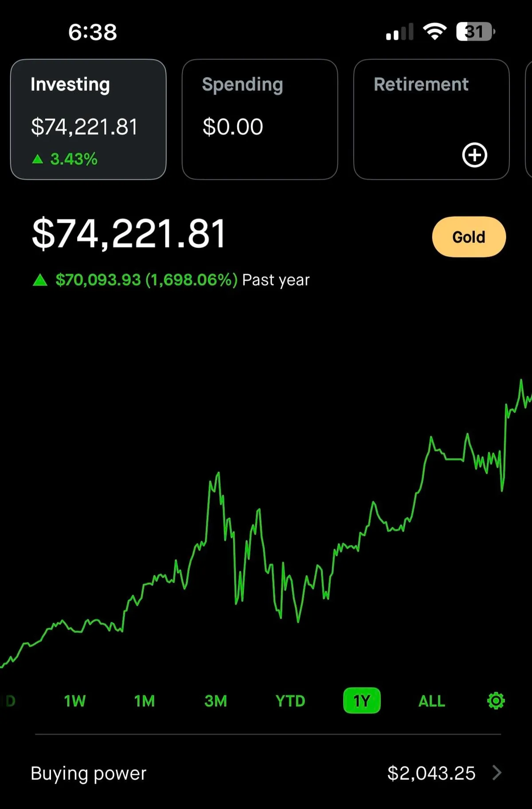Click the green gain triangle indicator

40,279
